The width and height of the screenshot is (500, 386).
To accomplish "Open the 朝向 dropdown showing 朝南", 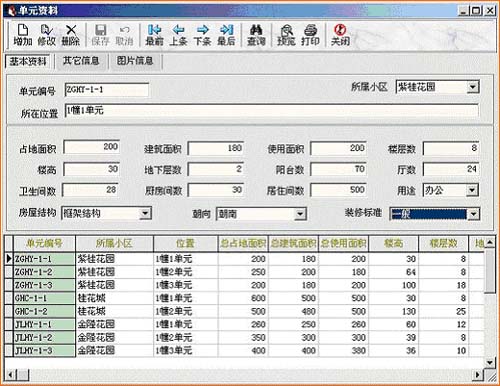I will point(300,214).
